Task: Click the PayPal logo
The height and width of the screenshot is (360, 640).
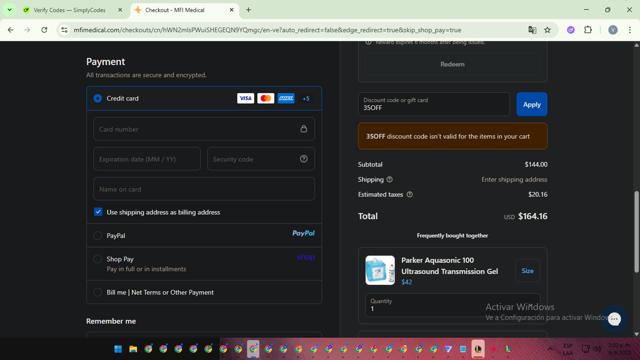Action: pos(303,233)
